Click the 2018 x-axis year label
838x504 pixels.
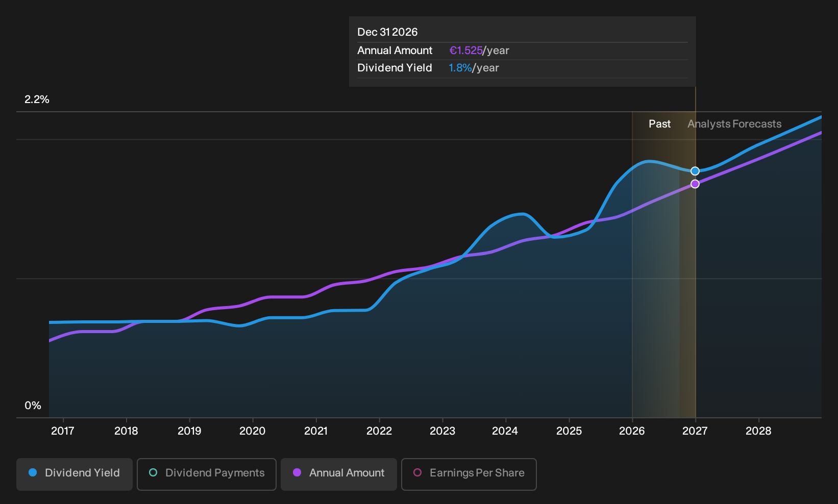coord(126,431)
